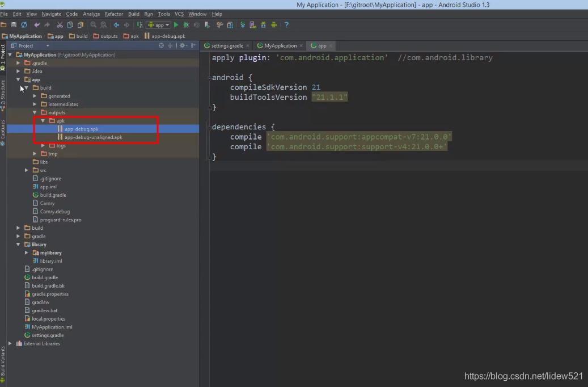Viewport: 588px width, 387px height.
Task: Expand the mylibrary folder
Action: click(x=26, y=253)
